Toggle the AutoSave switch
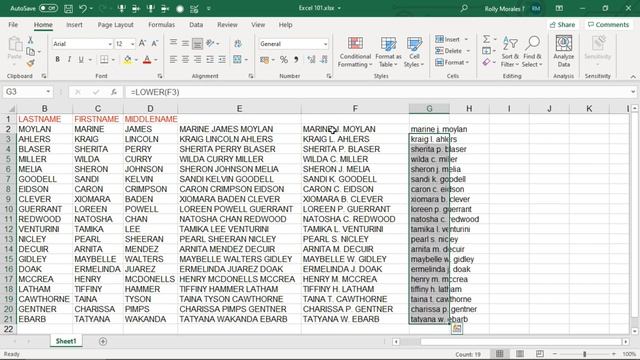This screenshot has height=360, width=640. (x=48, y=8)
